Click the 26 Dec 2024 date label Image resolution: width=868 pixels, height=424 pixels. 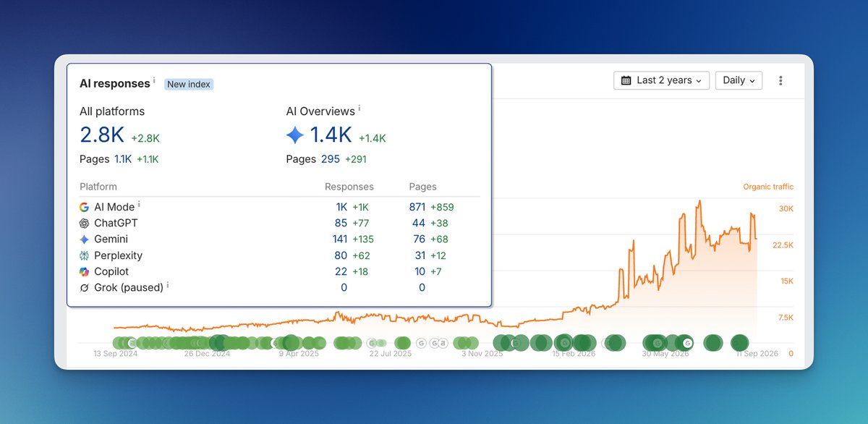pyautogui.click(x=207, y=354)
